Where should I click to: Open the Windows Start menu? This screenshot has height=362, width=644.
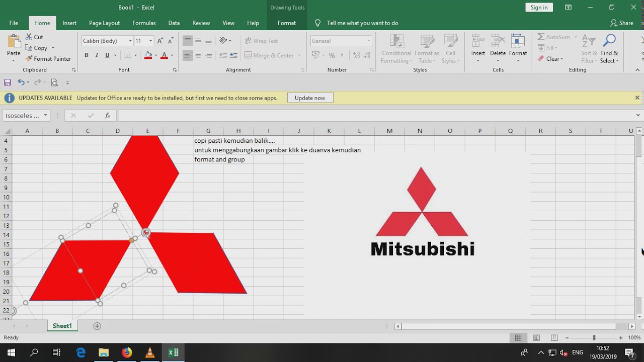click(11, 353)
